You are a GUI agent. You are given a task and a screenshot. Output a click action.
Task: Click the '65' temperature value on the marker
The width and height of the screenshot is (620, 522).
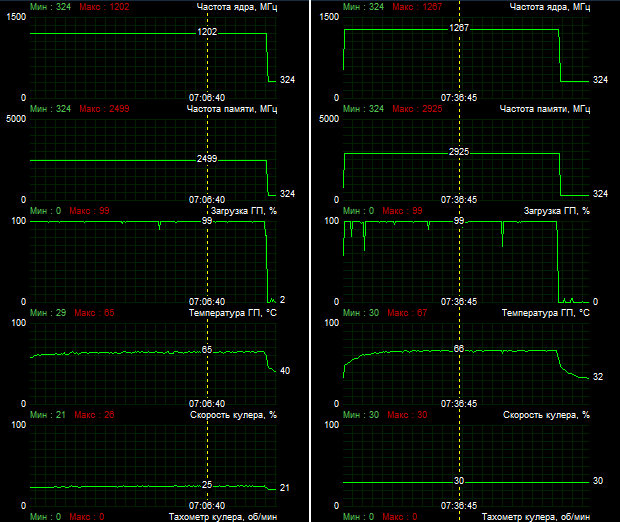[207, 350]
